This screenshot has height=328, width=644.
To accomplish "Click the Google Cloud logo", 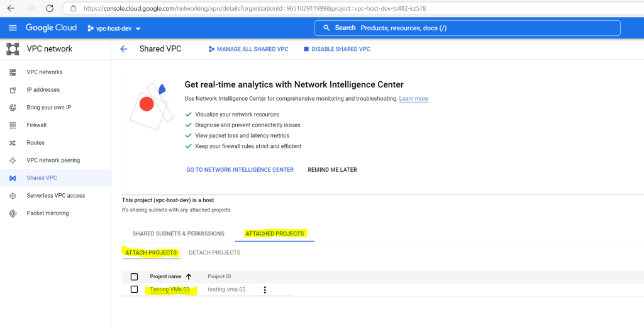I will point(51,28).
